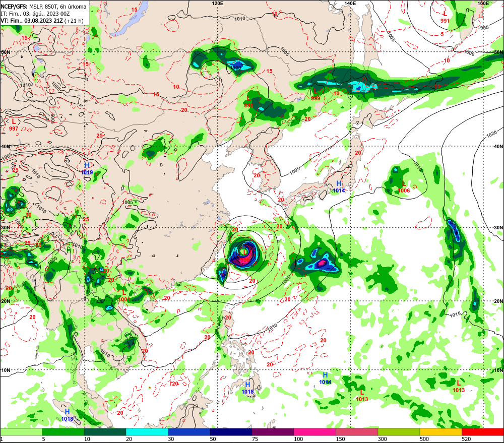Click the 'VT: Fim.. 03.08.2023 21Z (+21 h)' line

[42, 21]
